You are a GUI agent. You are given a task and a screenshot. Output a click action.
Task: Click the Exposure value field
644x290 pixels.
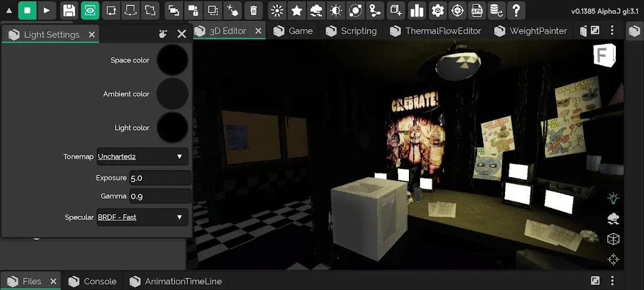point(160,178)
